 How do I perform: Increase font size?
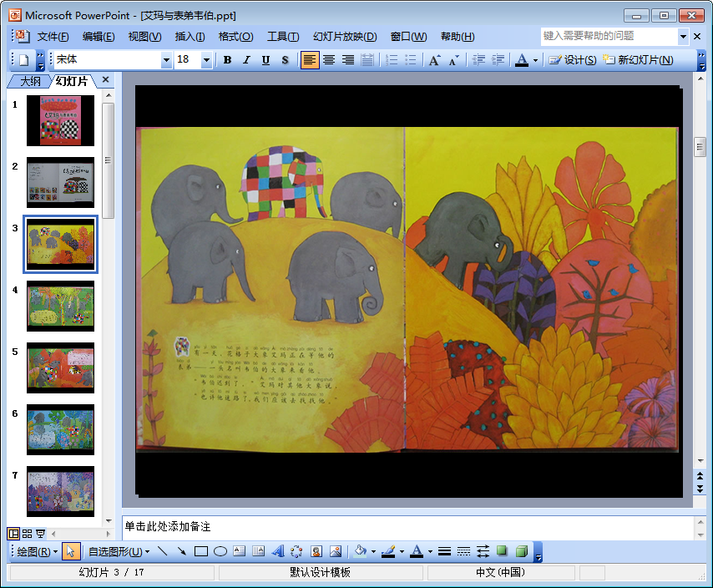pyautogui.click(x=434, y=60)
